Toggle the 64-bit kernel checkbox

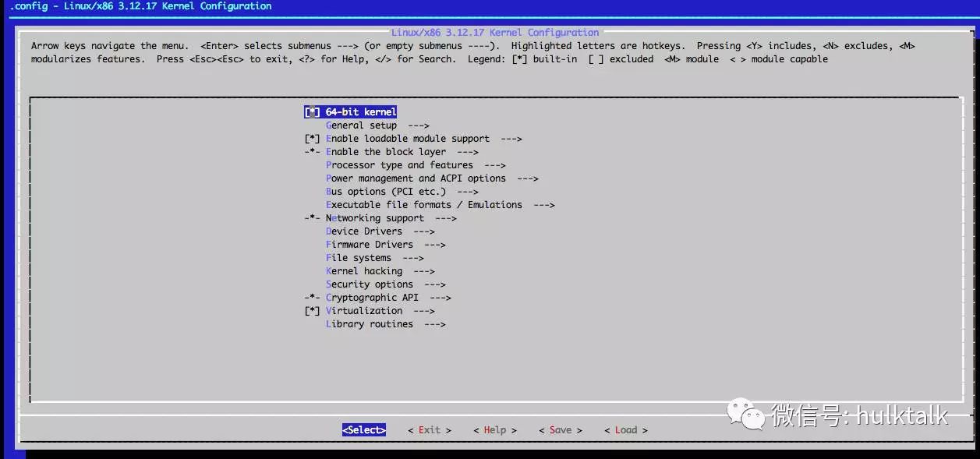[x=313, y=112]
